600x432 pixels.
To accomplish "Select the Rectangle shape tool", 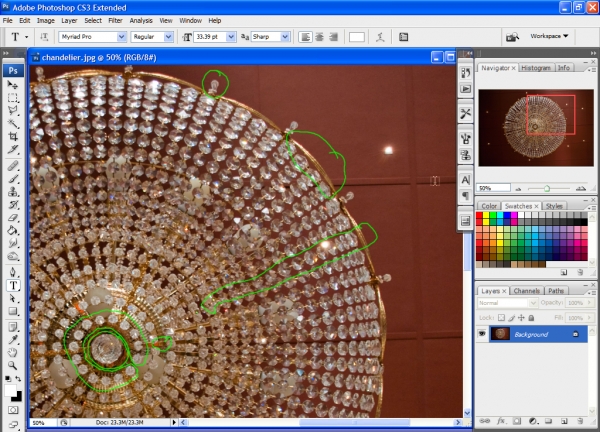I will (x=13, y=311).
